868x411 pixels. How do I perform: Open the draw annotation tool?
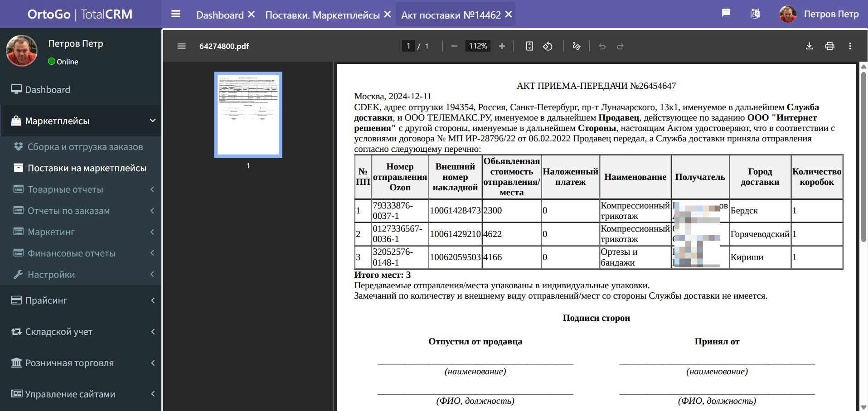point(576,46)
